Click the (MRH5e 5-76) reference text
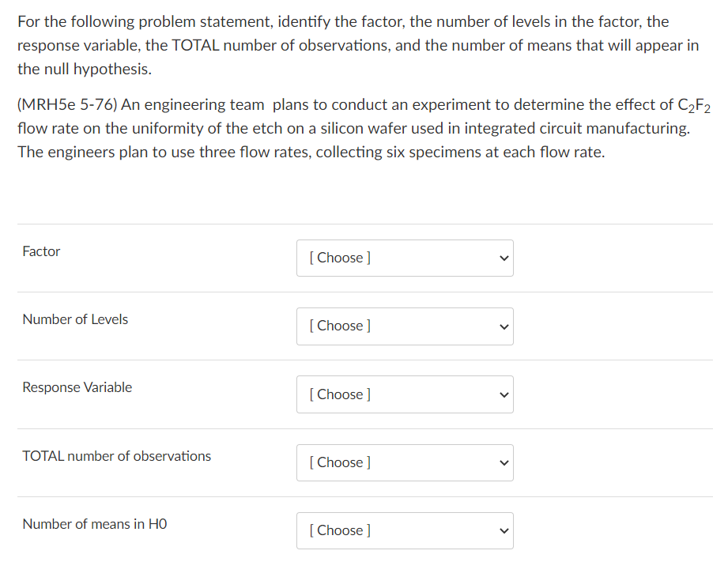 (x=66, y=104)
